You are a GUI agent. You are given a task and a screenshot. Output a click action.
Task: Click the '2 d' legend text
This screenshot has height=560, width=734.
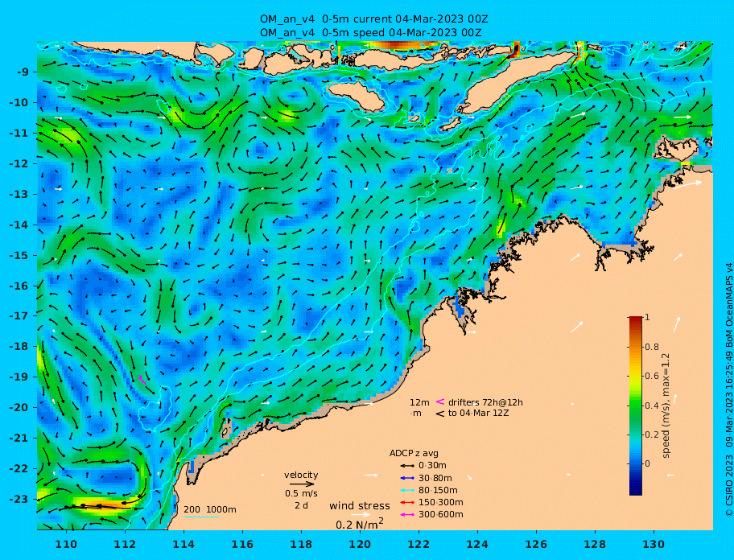pyautogui.click(x=301, y=506)
